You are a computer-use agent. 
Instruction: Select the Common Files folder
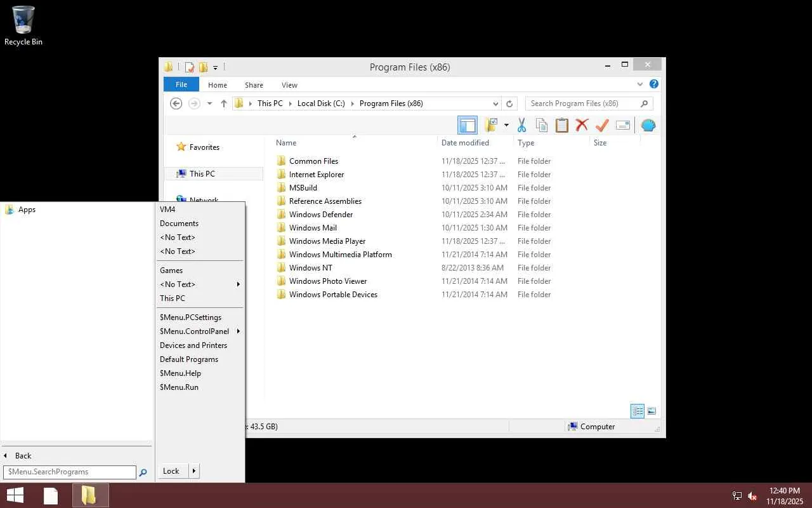pos(313,161)
